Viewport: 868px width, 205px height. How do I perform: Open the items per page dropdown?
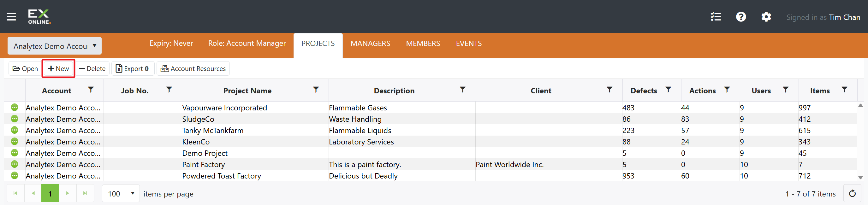coord(121,194)
